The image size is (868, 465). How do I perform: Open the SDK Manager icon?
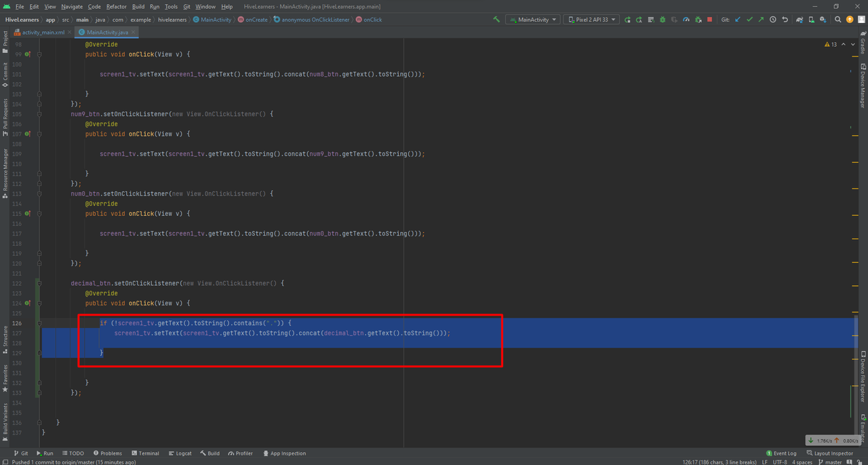pyautogui.click(x=823, y=20)
